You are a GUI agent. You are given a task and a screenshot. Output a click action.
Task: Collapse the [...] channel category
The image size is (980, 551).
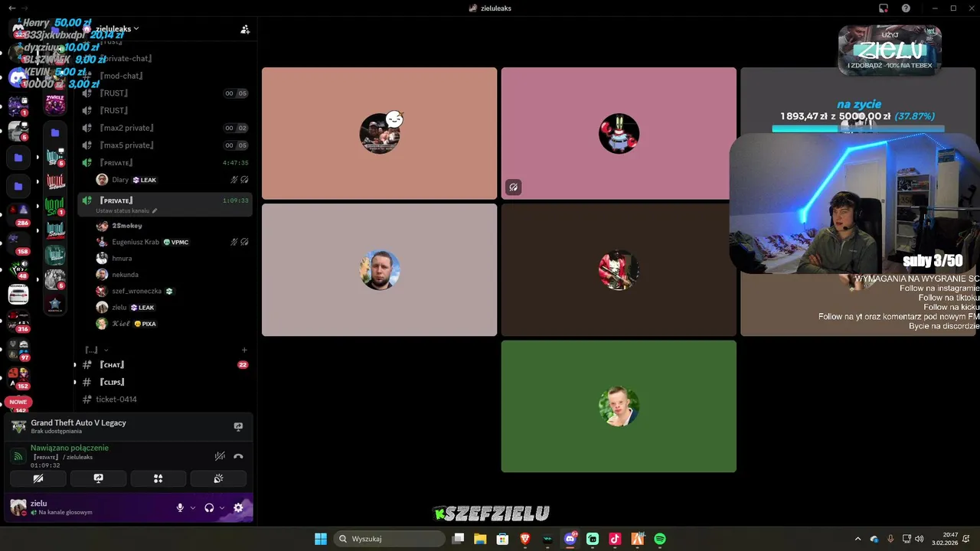[96, 350]
